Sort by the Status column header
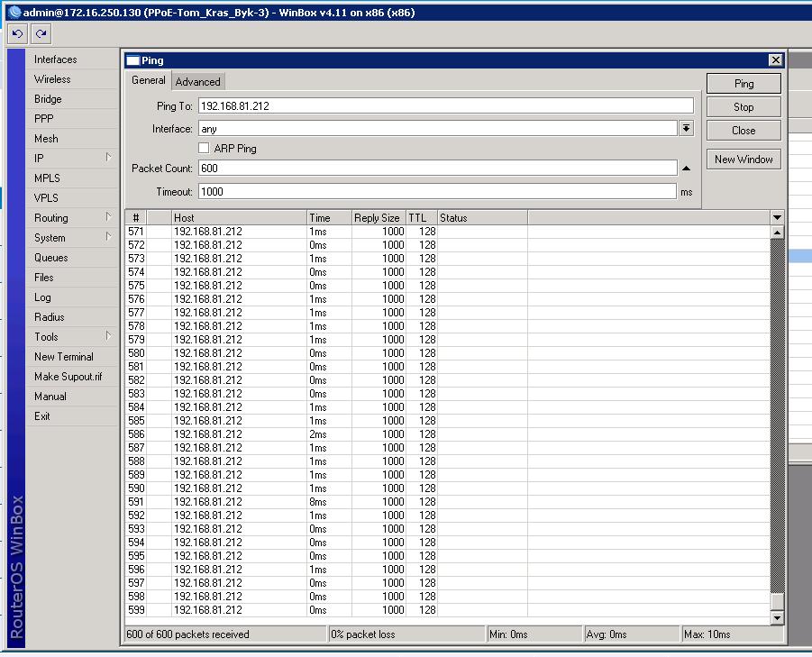The width and height of the screenshot is (812, 657). (x=483, y=217)
